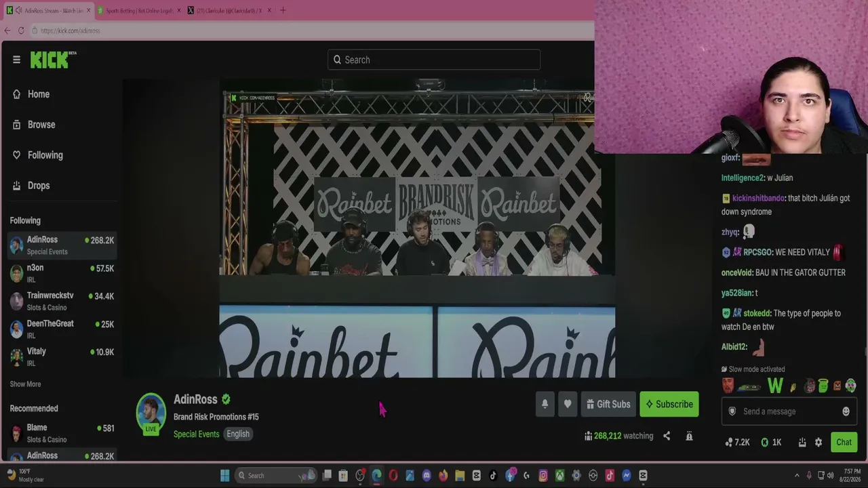
Task: Click username kickinshitbando in chat
Action: [758, 198]
